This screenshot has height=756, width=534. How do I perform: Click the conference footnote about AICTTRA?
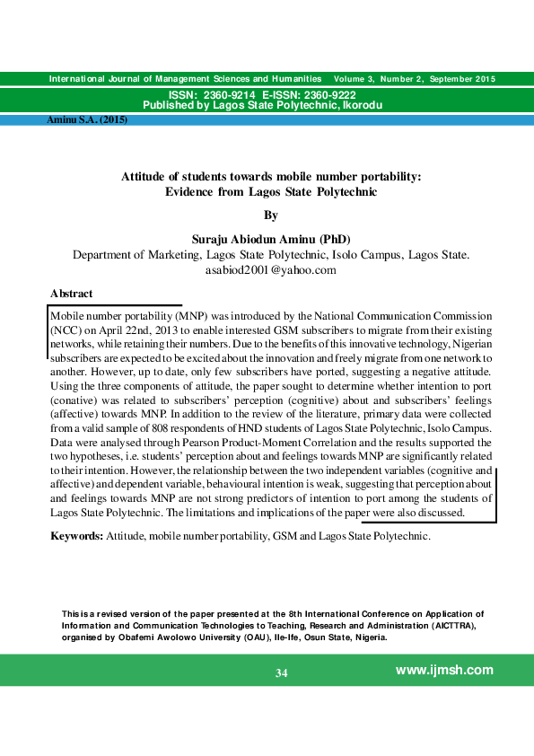pos(272,625)
